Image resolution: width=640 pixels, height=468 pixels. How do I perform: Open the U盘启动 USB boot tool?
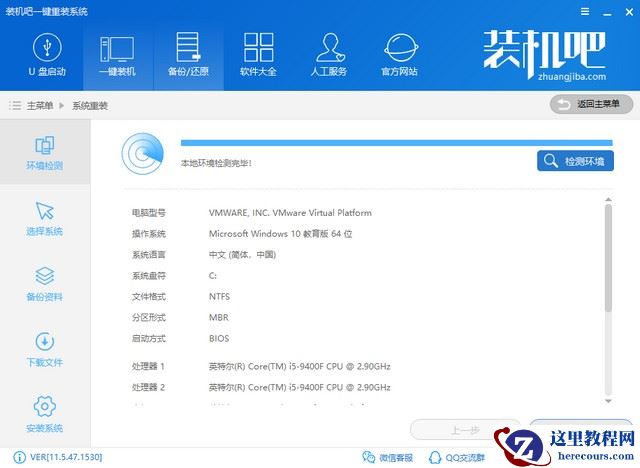click(47, 55)
